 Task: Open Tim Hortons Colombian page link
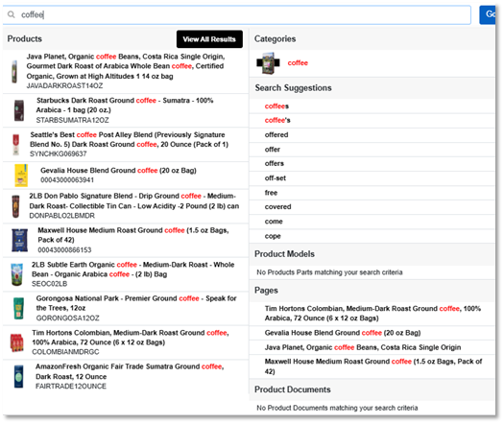(372, 313)
